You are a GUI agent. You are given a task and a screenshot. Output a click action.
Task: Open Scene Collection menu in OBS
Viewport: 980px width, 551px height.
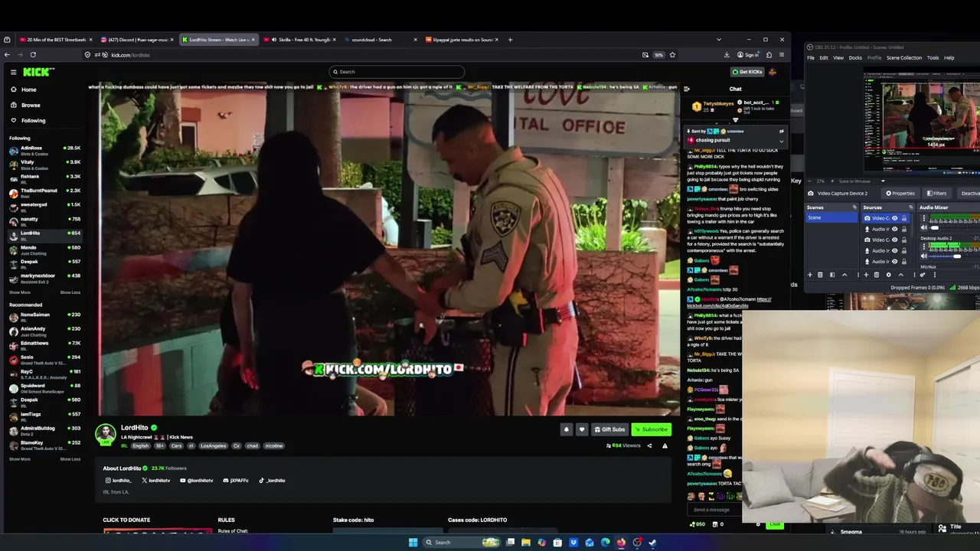904,57
